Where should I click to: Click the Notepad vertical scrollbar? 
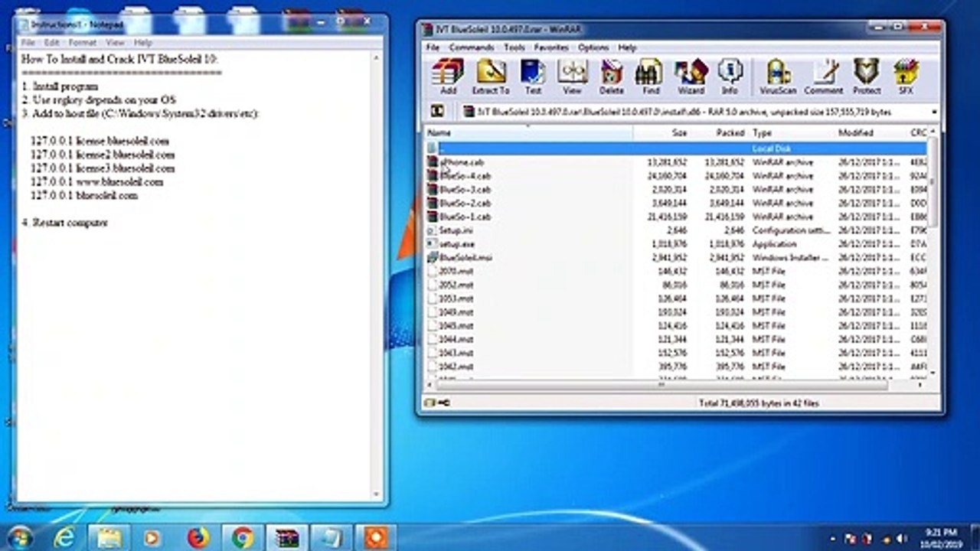[x=376, y=275]
